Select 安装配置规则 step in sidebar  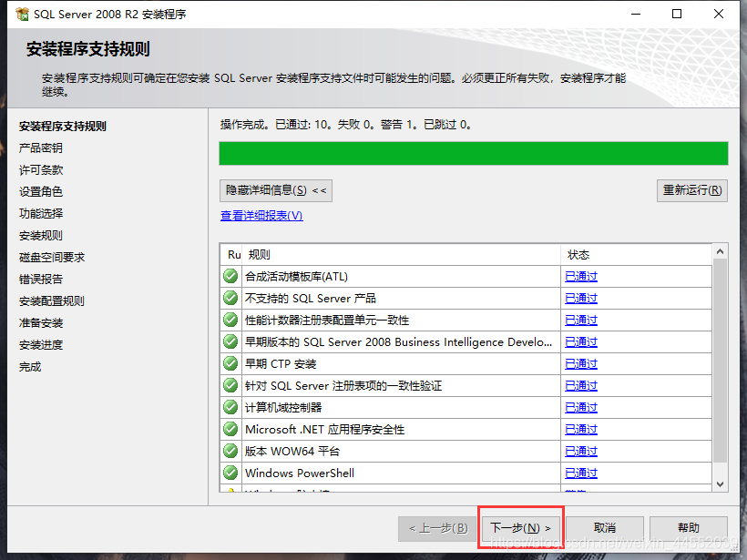point(51,301)
